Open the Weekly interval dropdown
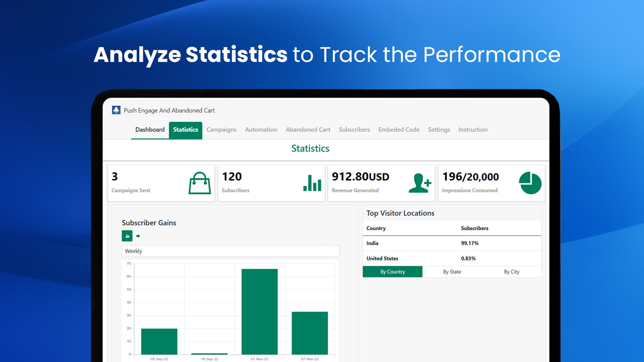This screenshot has height=362, width=644. coord(231,251)
